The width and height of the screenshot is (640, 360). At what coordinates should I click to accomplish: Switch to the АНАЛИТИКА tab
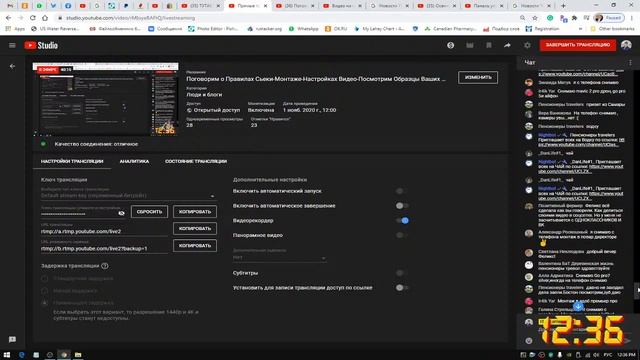tap(134, 161)
